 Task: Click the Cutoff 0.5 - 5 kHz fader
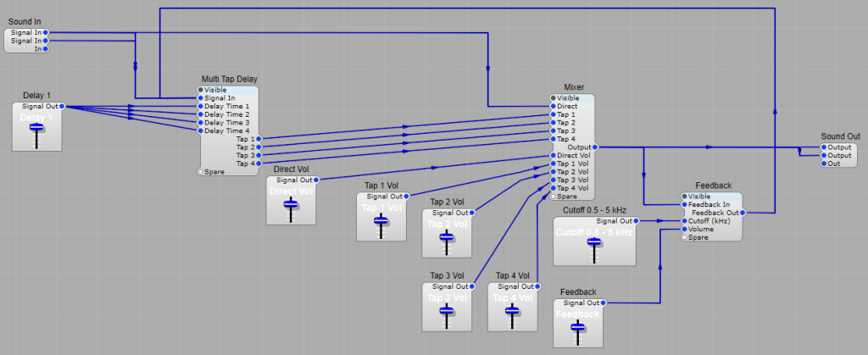click(593, 242)
